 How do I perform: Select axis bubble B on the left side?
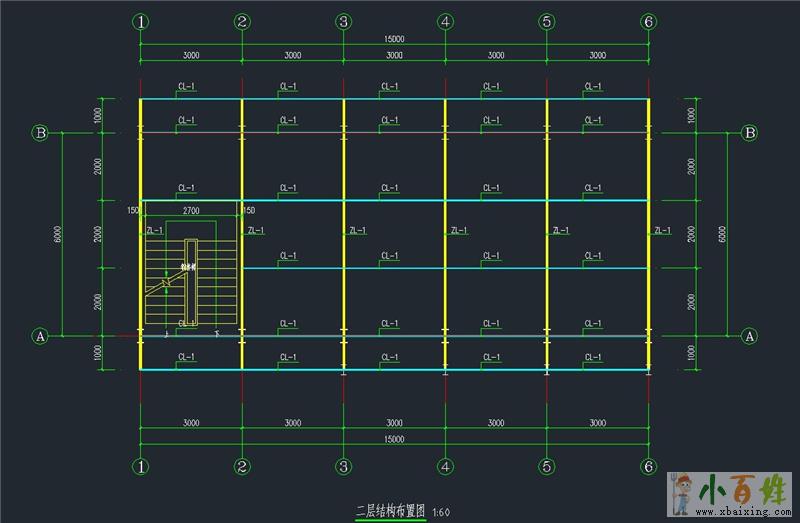pyautogui.click(x=41, y=132)
